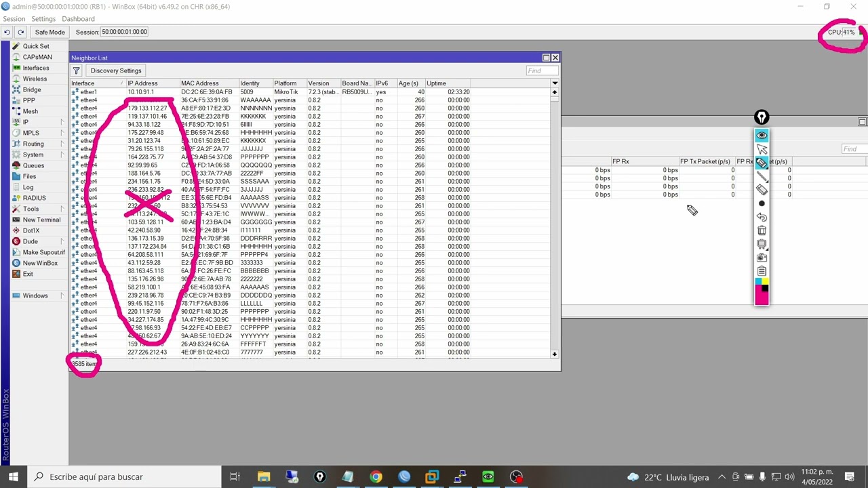Open Chrome from the taskbar
868x488 pixels.
376,476
